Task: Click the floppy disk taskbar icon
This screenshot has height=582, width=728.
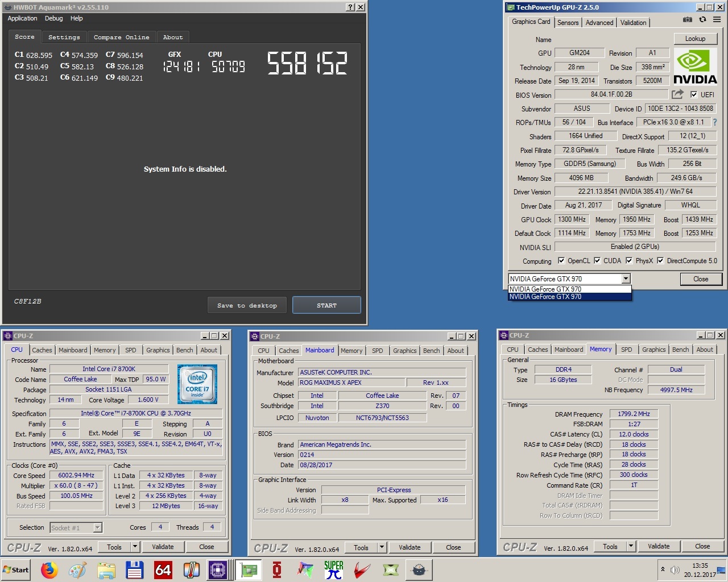Action: click(x=134, y=569)
